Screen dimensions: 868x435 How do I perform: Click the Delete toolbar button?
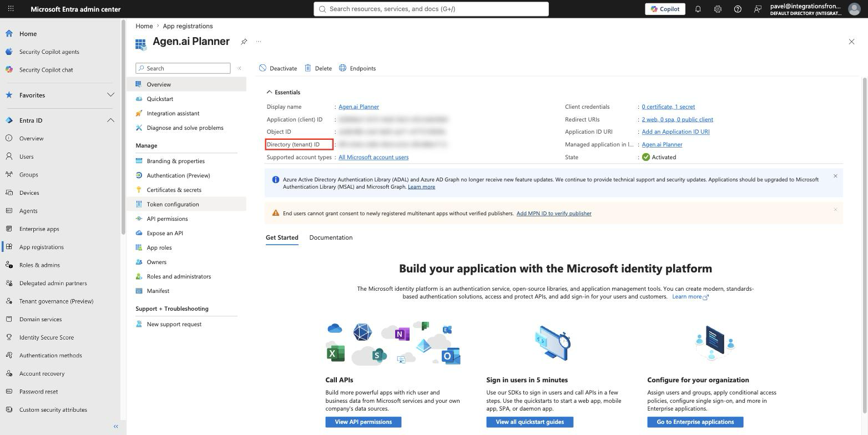tap(318, 68)
